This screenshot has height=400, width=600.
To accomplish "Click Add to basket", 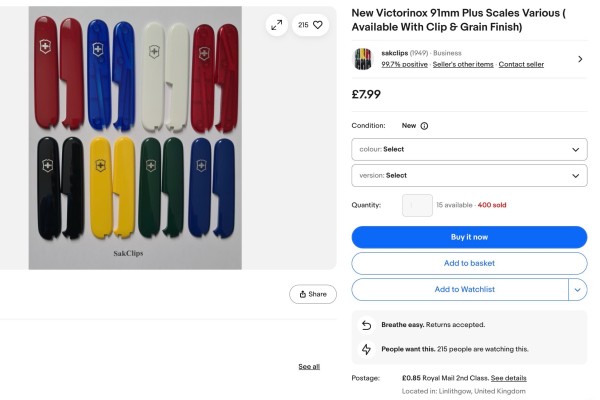I will 469,263.
